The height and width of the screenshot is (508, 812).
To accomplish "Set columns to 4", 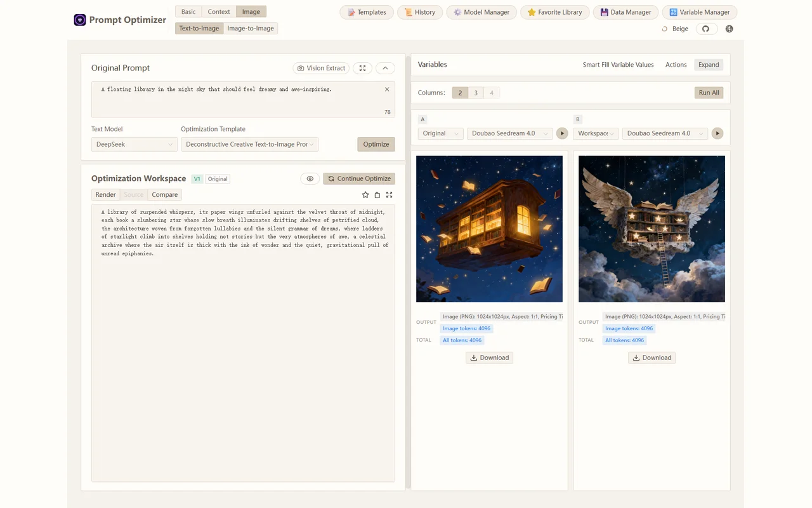I will point(492,93).
